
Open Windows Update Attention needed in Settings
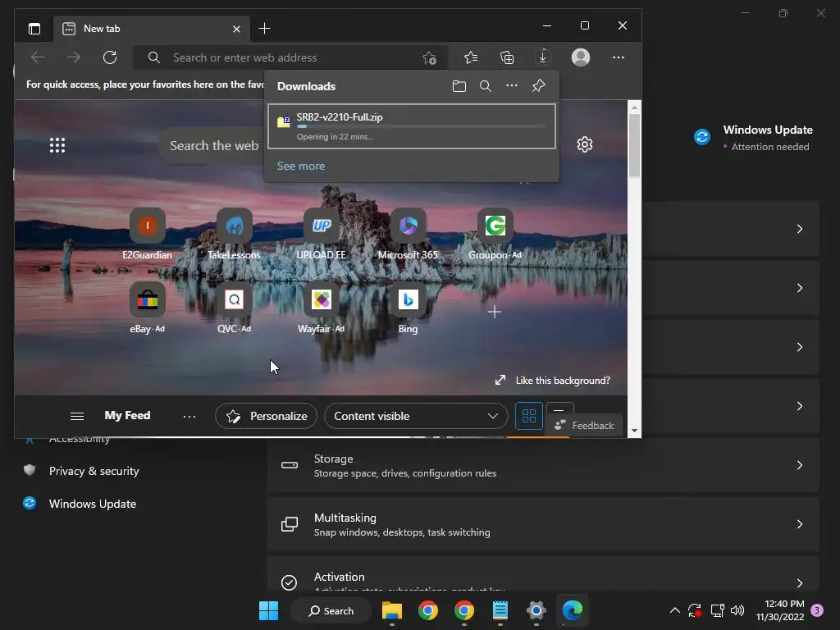click(754, 138)
